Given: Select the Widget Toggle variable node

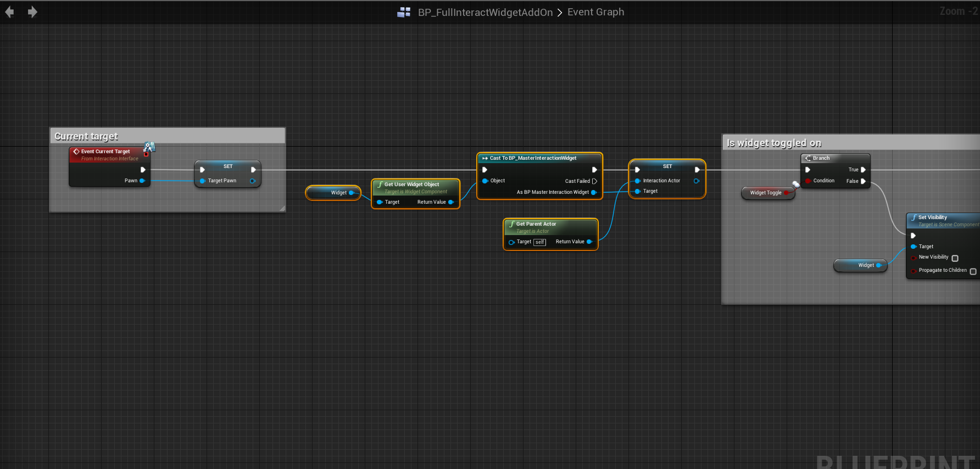Looking at the screenshot, I should click(x=765, y=193).
